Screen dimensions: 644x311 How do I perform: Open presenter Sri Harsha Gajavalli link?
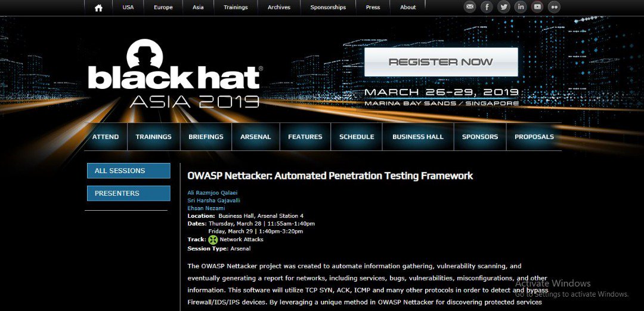213,201
